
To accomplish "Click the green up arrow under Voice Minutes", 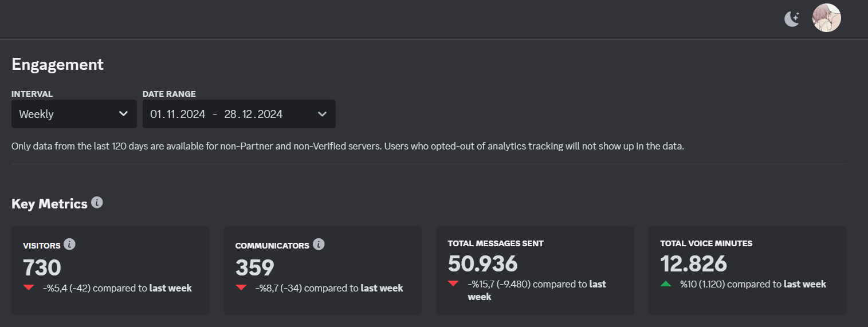I will tap(666, 283).
